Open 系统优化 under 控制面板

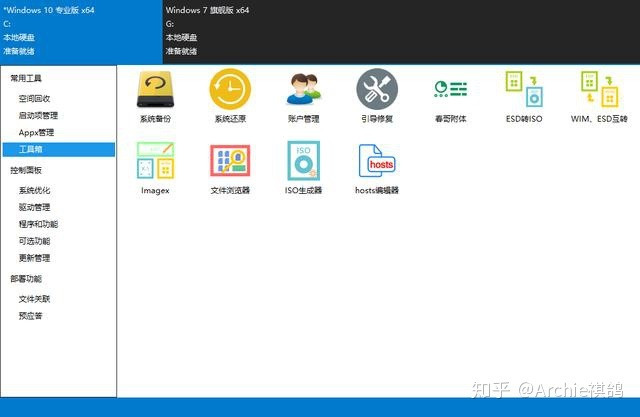pos(34,191)
